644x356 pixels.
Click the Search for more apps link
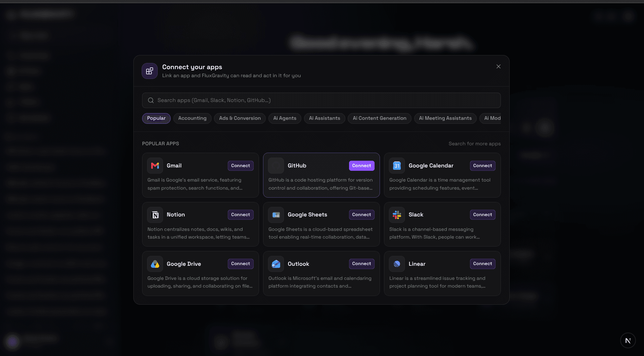[474, 144]
